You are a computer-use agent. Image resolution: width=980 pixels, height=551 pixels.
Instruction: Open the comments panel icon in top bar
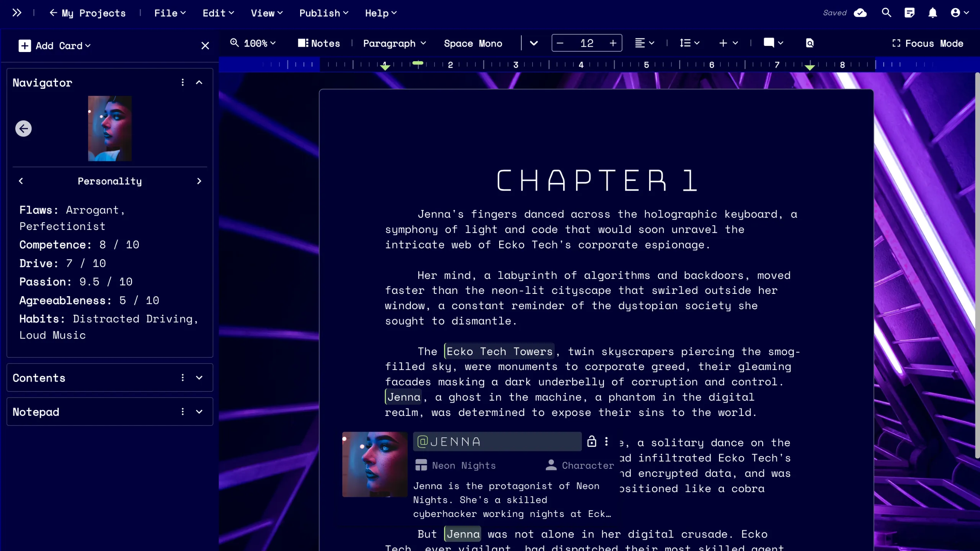[910, 13]
